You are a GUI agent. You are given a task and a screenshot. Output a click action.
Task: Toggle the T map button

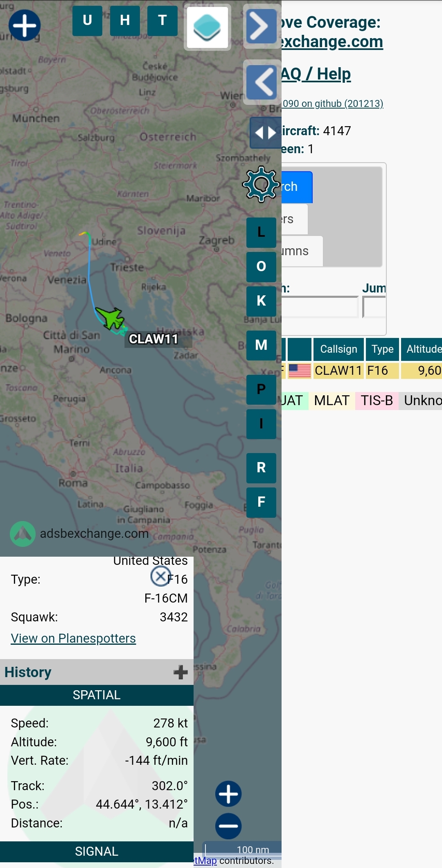[x=162, y=20]
